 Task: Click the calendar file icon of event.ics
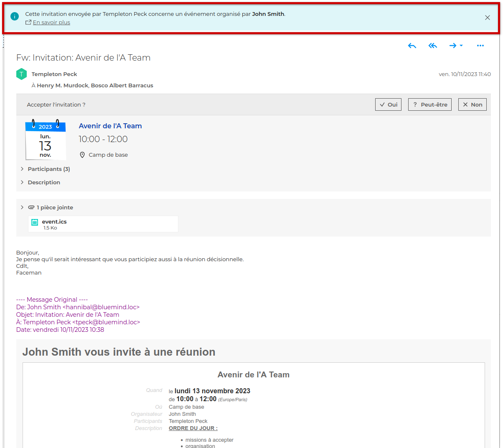35,222
